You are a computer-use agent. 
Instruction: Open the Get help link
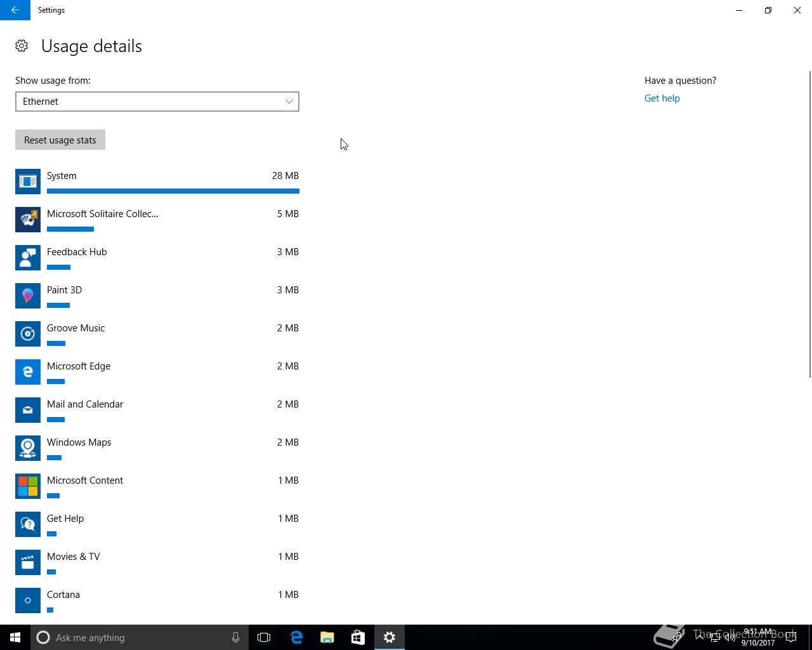[x=662, y=98]
